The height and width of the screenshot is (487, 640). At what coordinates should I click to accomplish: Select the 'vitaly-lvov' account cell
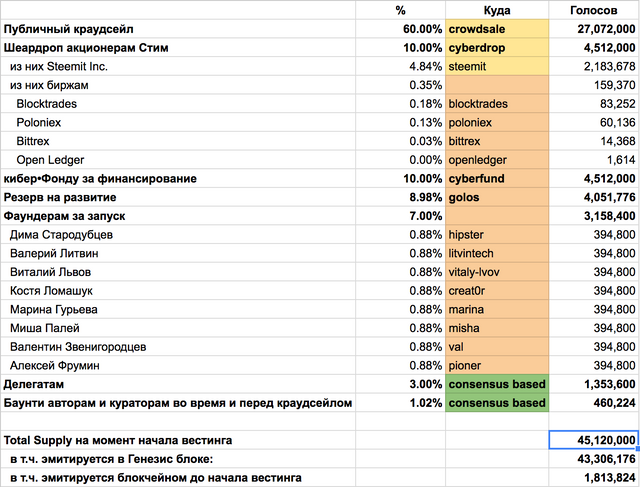click(x=497, y=272)
